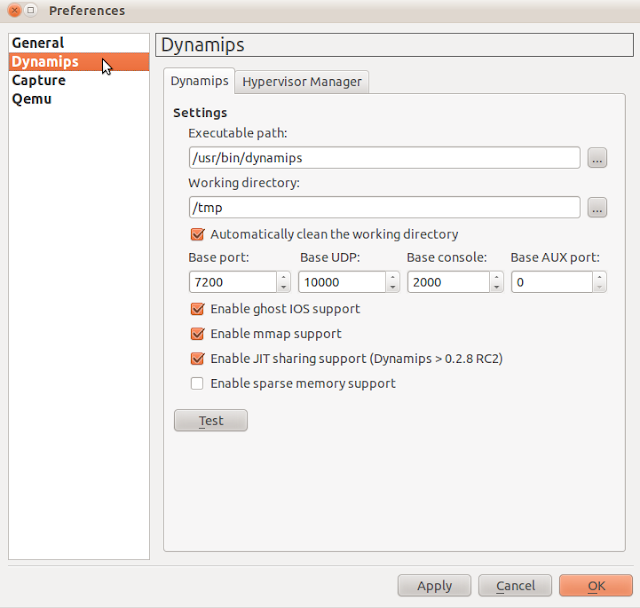Screen dimensions: 640x608
Task: Click the Base UDP value field
Action: (x=342, y=282)
